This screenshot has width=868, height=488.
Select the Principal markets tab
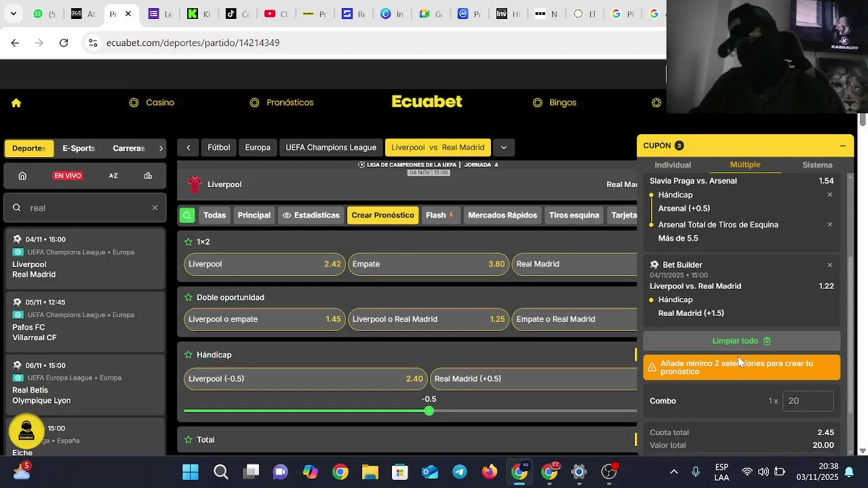point(254,216)
